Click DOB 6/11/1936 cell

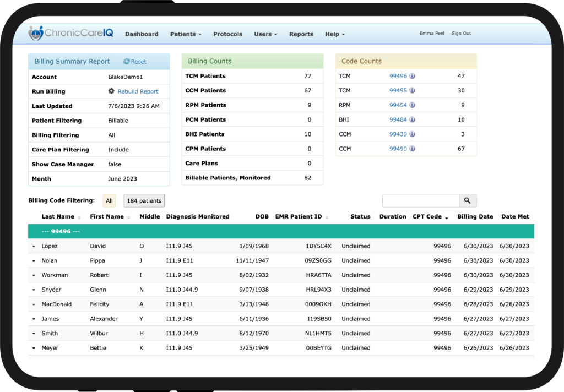click(254, 319)
